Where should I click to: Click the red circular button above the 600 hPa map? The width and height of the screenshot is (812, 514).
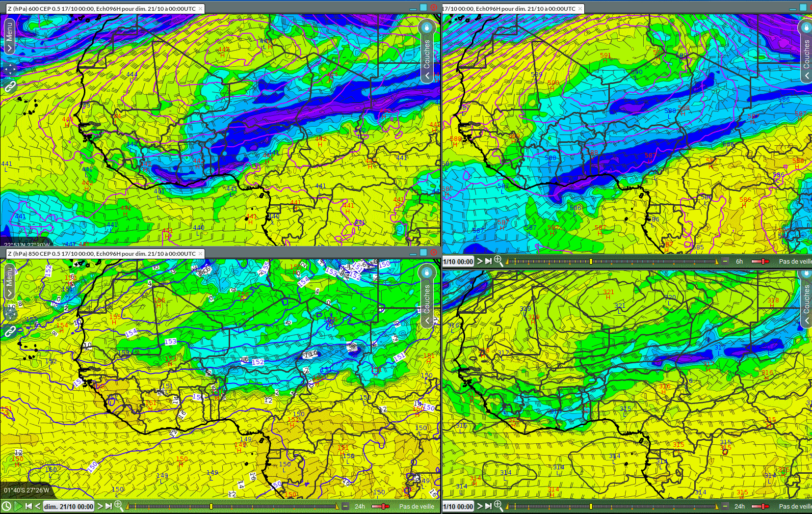coord(434,7)
